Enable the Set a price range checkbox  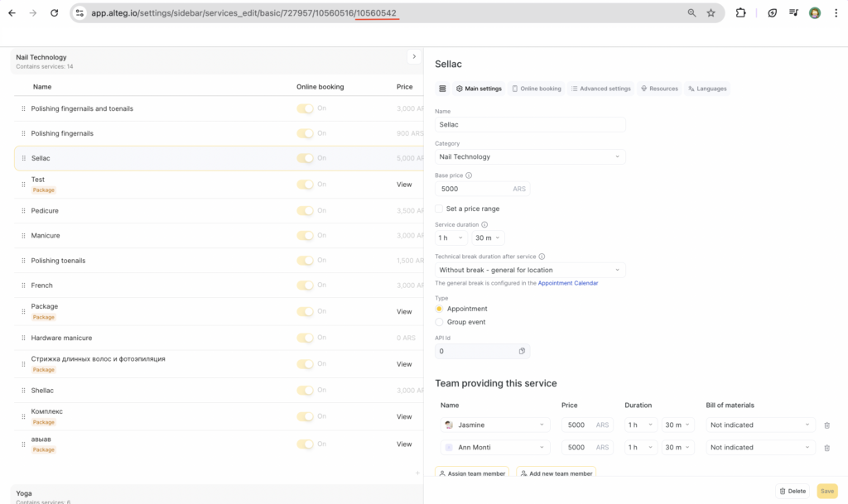(x=439, y=209)
